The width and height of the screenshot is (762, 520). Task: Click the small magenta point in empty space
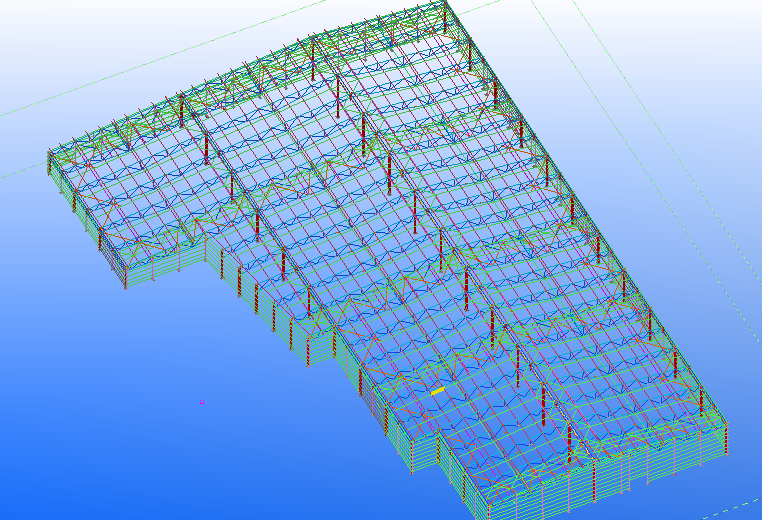[201, 401]
